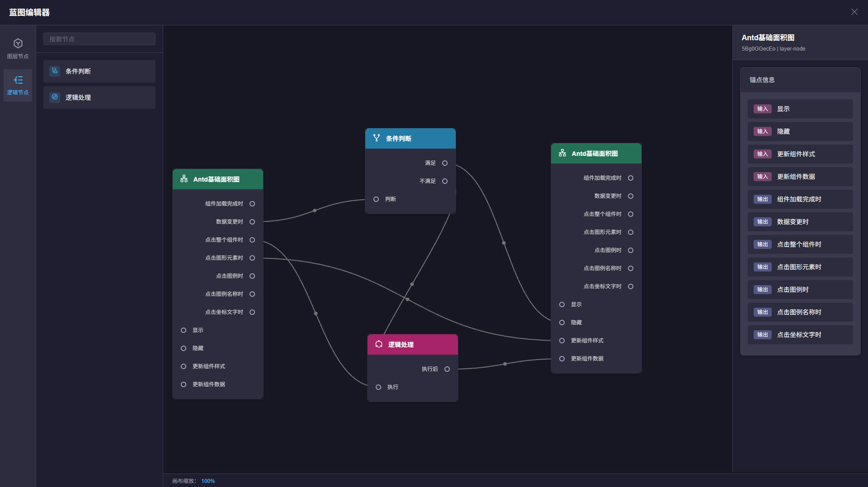Select the 输出 组件加载完成时 anchor row
The width and height of the screenshot is (868, 487).
[800, 199]
